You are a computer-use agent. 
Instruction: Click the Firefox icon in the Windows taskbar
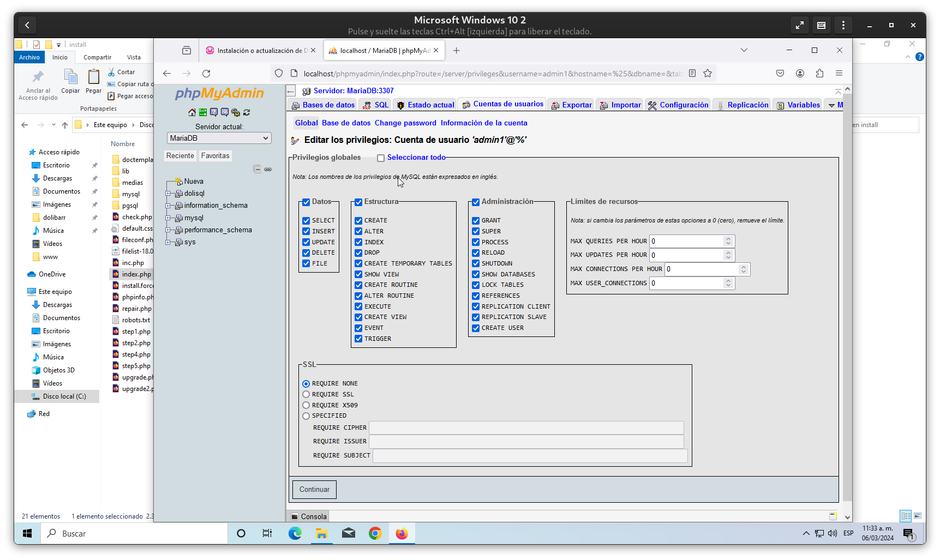pyautogui.click(x=402, y=533)
